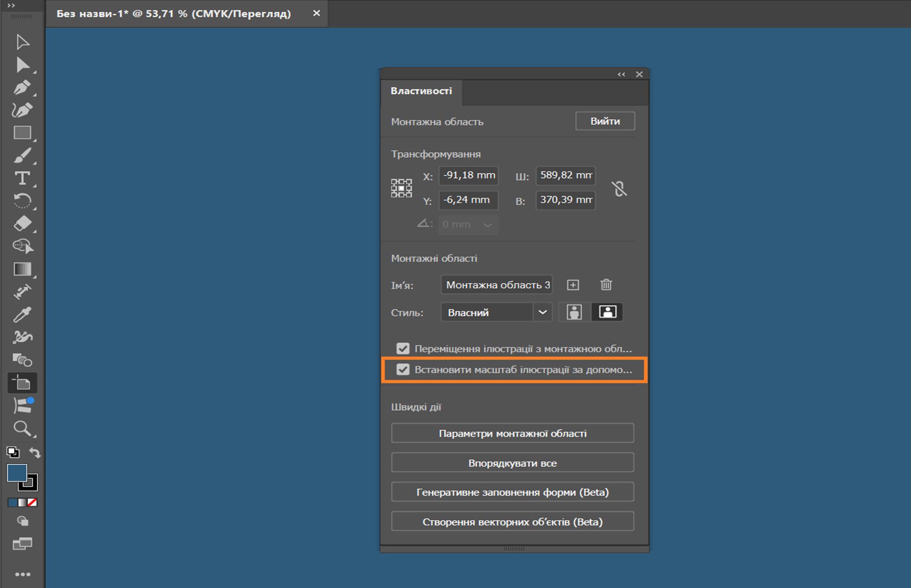Viewport: 911px width, 588px height.
Task: Click 'Генеративне заповнення форми (Beta)' button
Action: coord(512,492)
